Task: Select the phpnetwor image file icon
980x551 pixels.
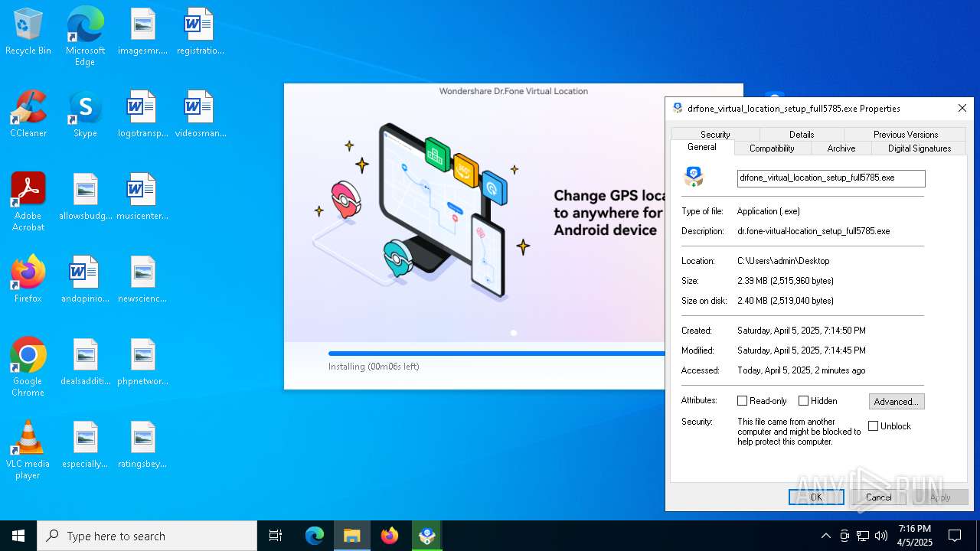Action: pos(142,362)
